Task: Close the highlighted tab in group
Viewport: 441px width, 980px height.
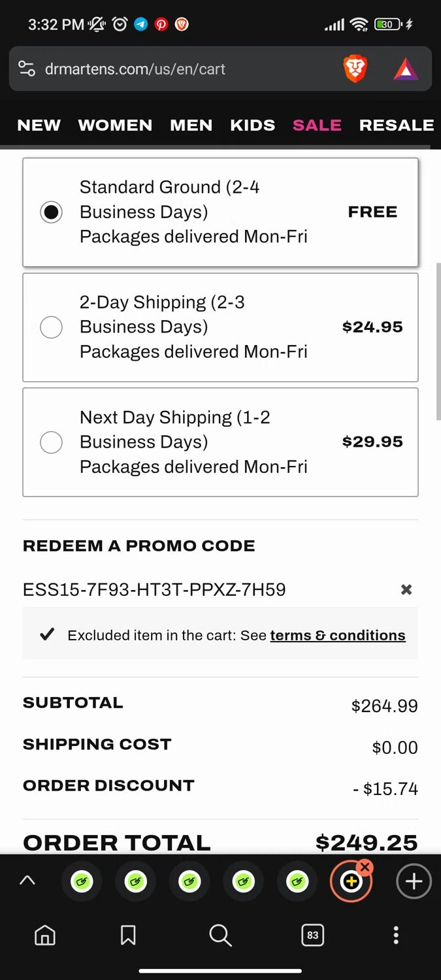Action: [365, 868]
